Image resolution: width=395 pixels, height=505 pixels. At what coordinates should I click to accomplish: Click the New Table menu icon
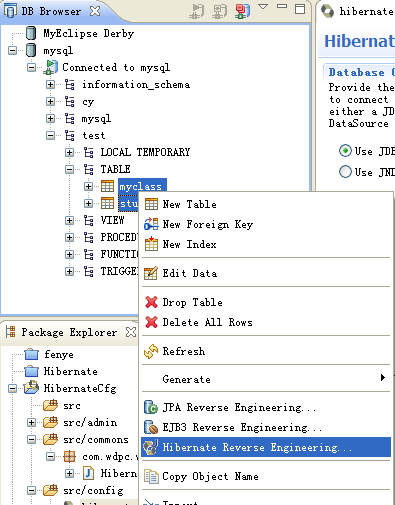coord(151,204)
